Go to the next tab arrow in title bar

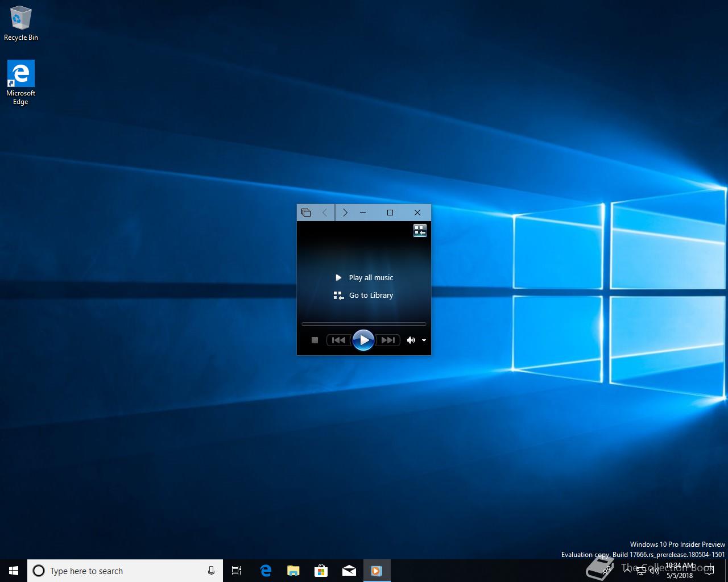point(345,213)
